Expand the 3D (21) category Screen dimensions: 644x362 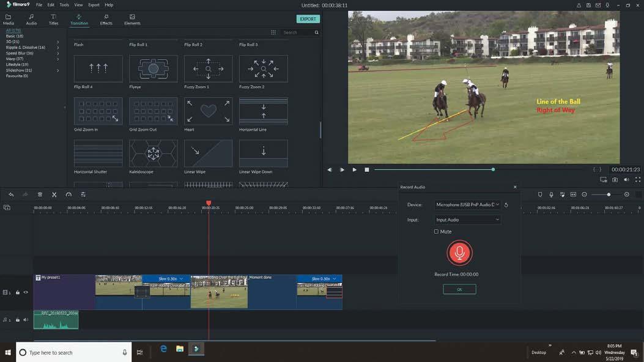pyautogui.click(x=58, y=42)
